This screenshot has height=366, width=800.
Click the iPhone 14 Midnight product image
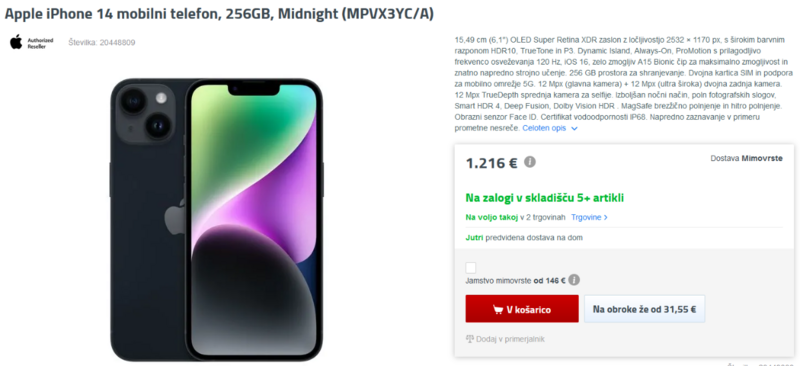pyautogui.click(x=216, y=219)
